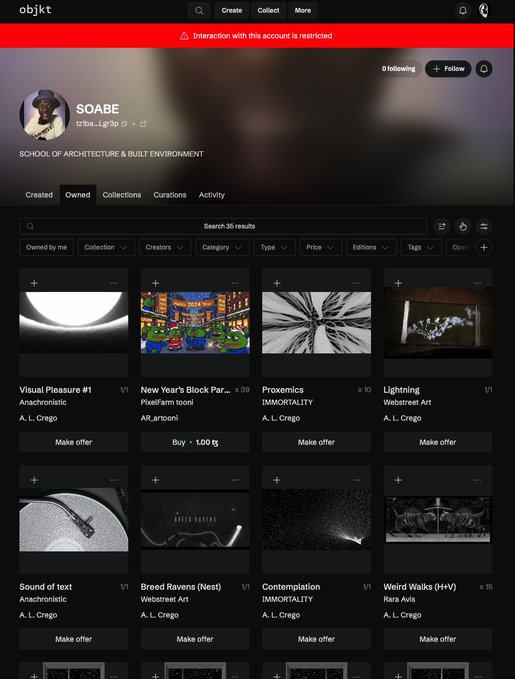Open the More menu
This screenshot has width=515, height=679.
coord(303,10)
